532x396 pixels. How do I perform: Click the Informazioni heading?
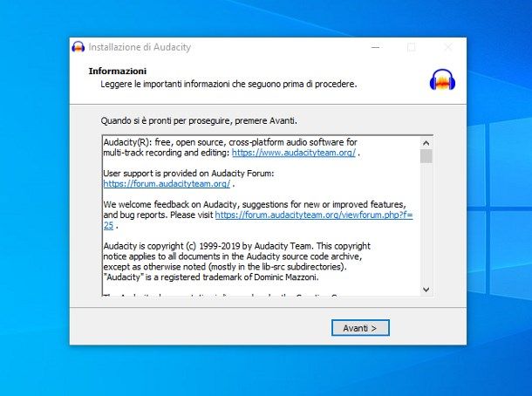[118, 71]
